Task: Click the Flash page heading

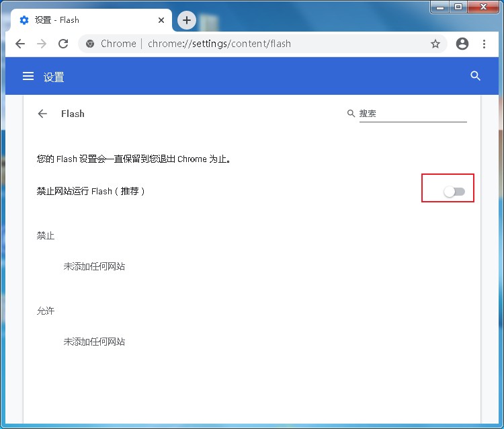Action: [x=73, y=114]
